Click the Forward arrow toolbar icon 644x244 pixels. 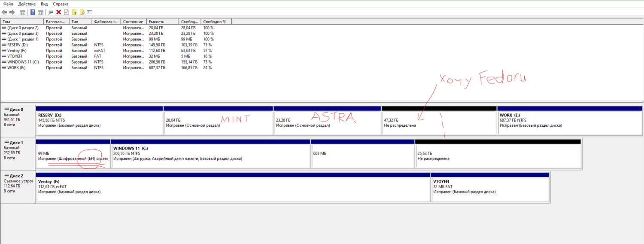point(12,12)
